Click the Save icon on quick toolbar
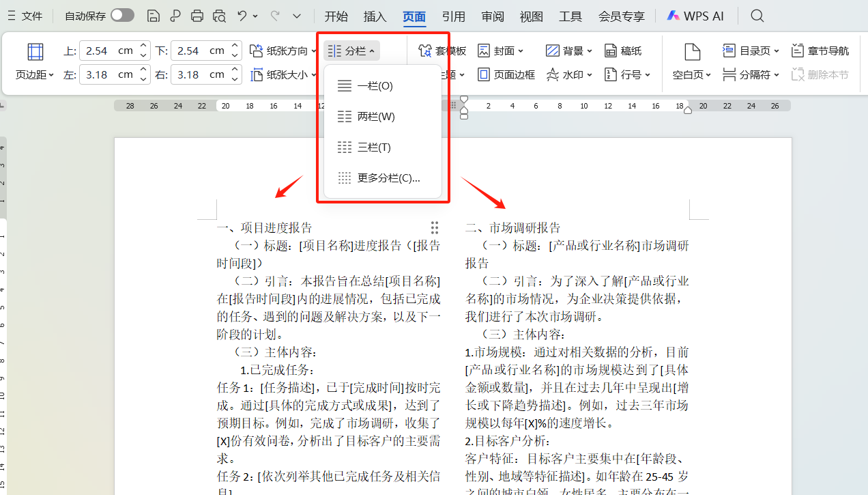Screen dimensions: 868x495 [154, 15]
